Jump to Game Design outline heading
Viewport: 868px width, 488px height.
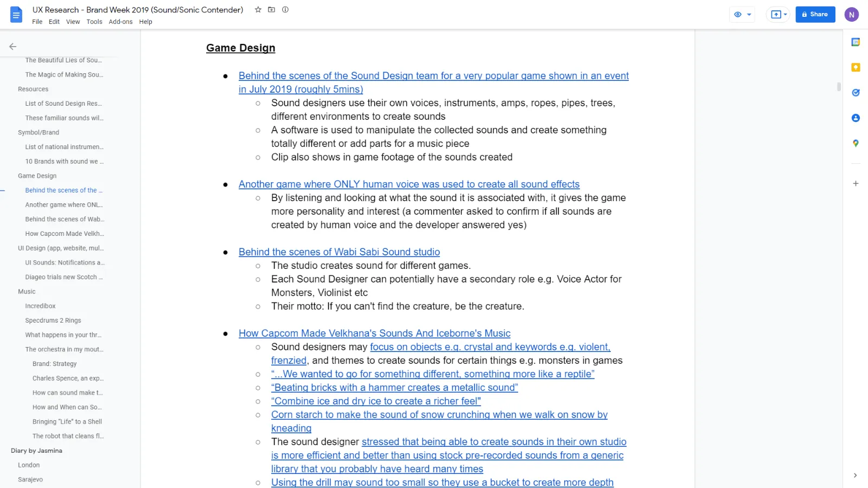coord(37,176)
